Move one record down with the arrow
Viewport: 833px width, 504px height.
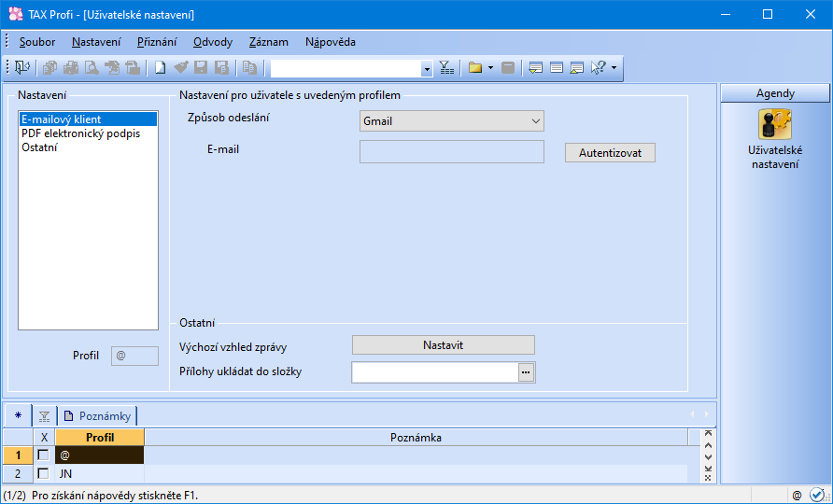click(x=708, y=456)
